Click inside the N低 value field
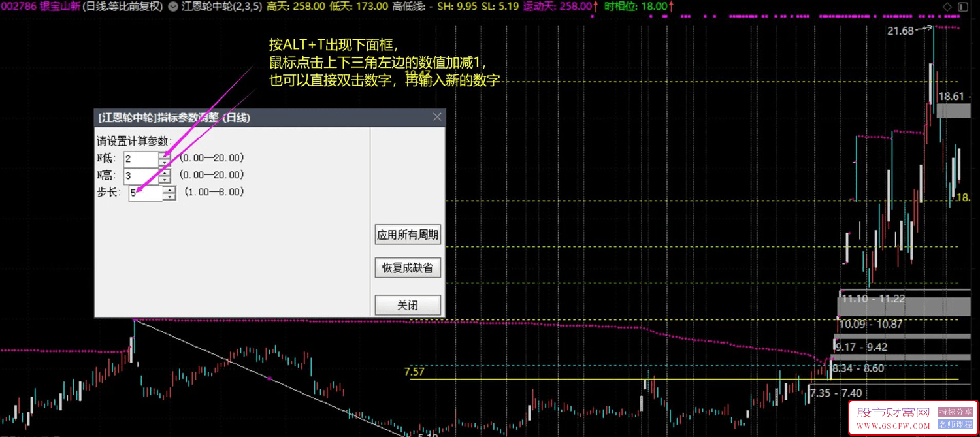 141,159
